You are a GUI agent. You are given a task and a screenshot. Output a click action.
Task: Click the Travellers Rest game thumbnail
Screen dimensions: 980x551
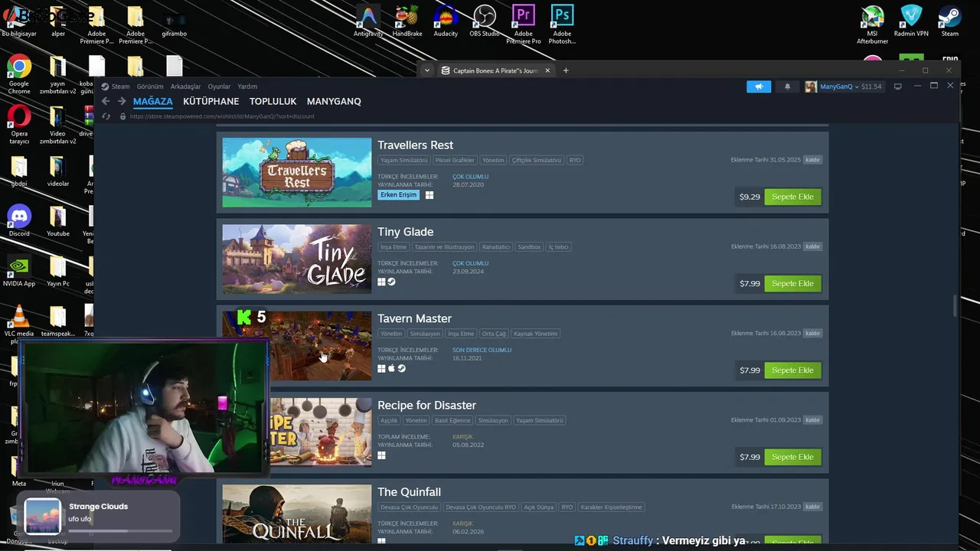296,172
